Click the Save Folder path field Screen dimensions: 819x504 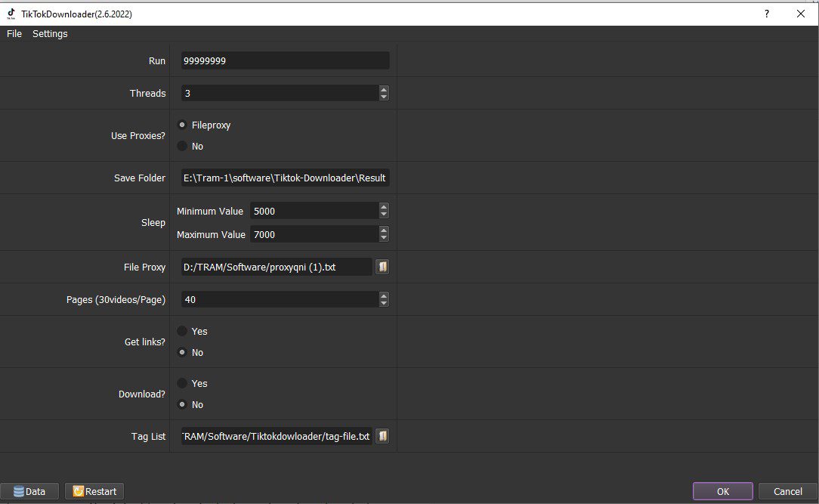pos(285,178)
